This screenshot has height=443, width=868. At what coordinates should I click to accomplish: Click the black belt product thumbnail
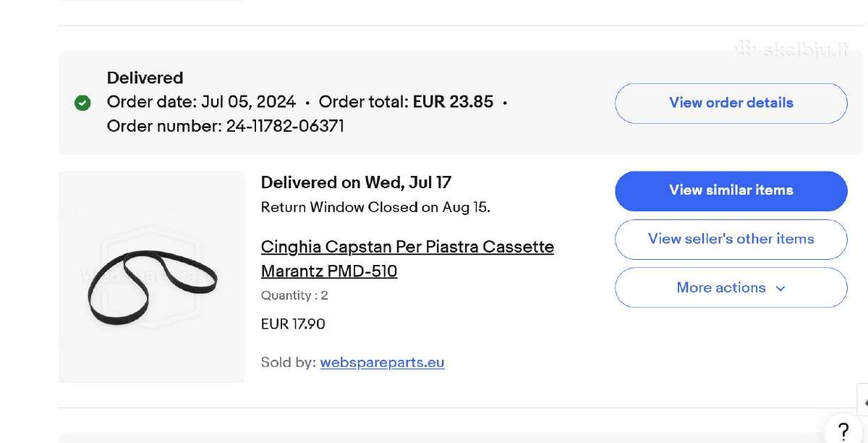point(152,277)
